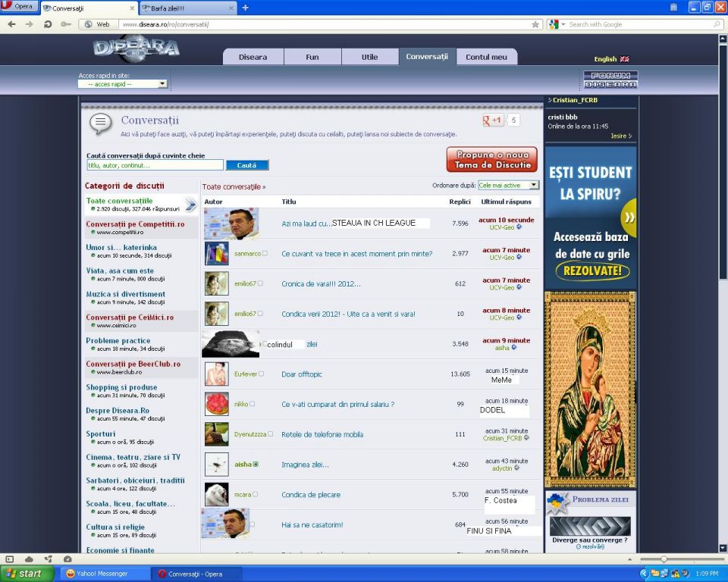The width and height of the screenshot is (728, 582).
Task: Click sanmarco's flag avatar thumbnail
Action: [x=217, y=253]
